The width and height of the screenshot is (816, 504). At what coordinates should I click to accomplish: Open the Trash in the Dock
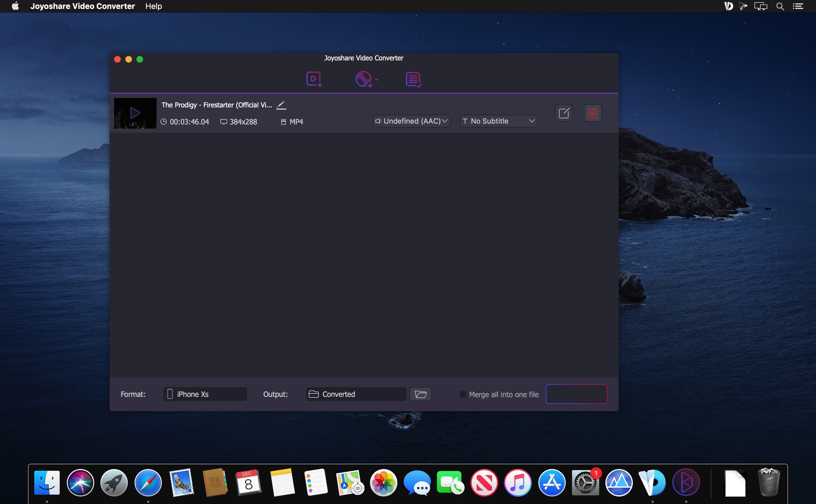769,482
